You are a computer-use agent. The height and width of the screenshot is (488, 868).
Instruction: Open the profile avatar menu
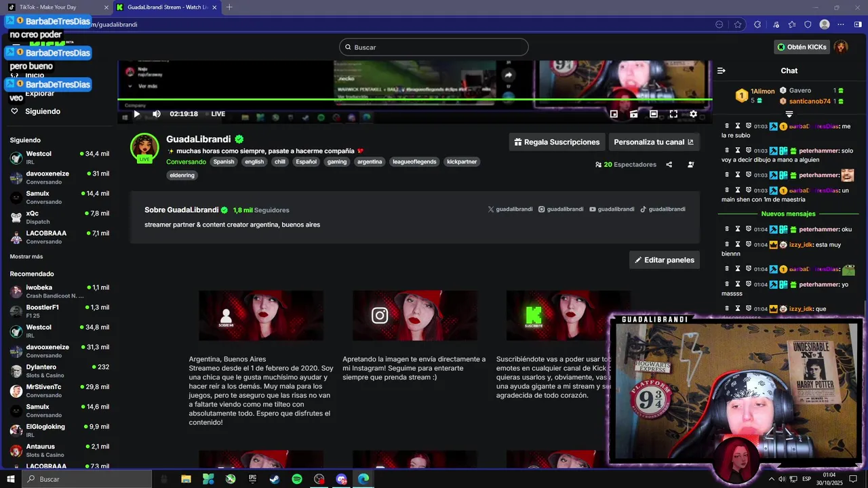pyautogui.click(x=841, y=47)
